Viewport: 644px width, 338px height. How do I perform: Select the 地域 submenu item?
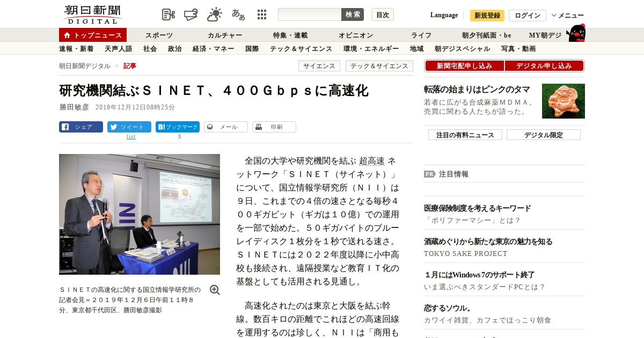click(x=416, y=49)
